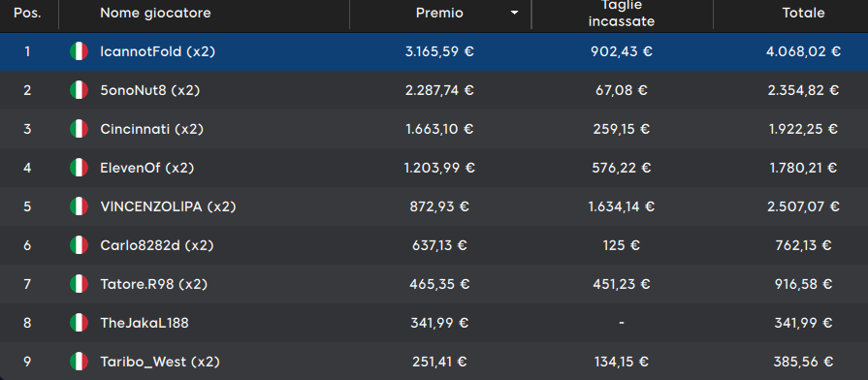Image resolution: width=868 pixels, height=380 pixels.
Task: Click the Pos. column header
Action: coord(27,14)
